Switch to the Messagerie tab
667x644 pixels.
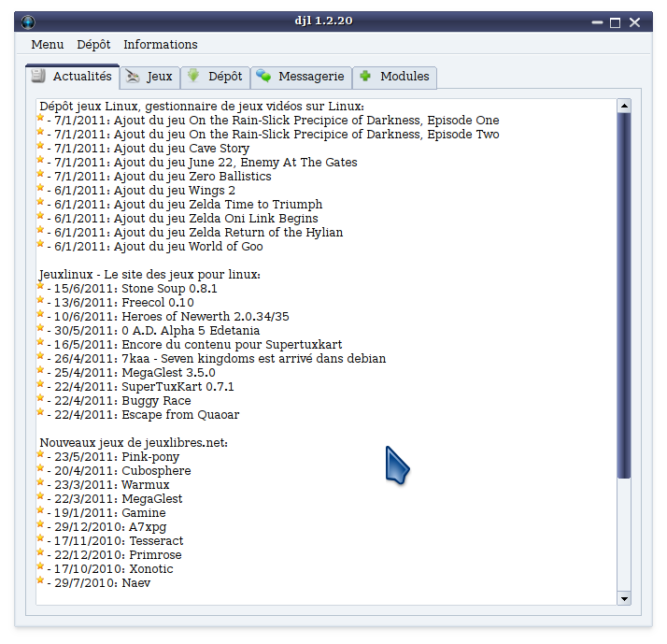(301, 77)
